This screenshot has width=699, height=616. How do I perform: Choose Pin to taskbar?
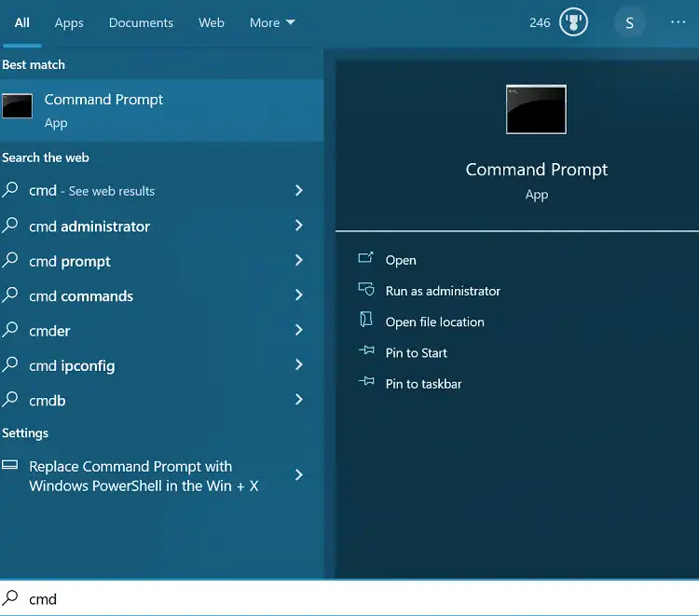point(423,384)
